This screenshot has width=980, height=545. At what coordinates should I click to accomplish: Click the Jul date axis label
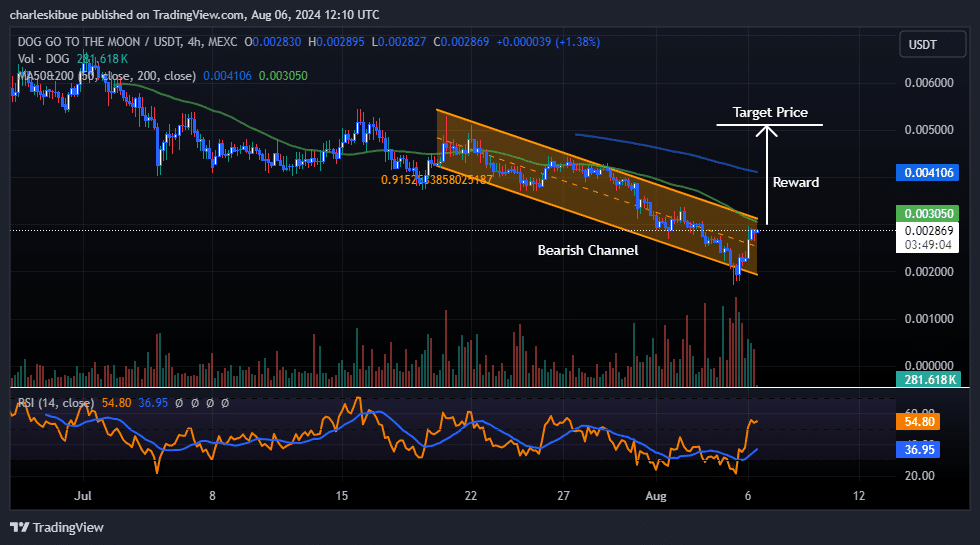tap(82, 496)
